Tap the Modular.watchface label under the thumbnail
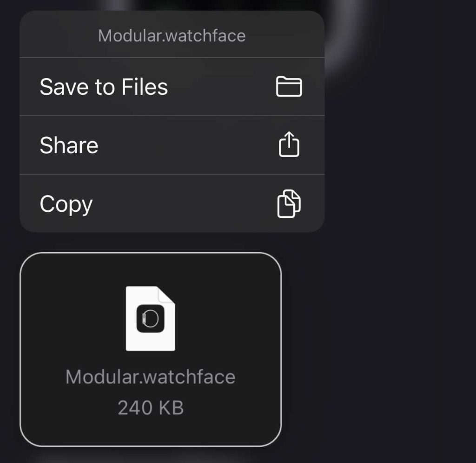The image size is (476, 463). click(151, 377)
